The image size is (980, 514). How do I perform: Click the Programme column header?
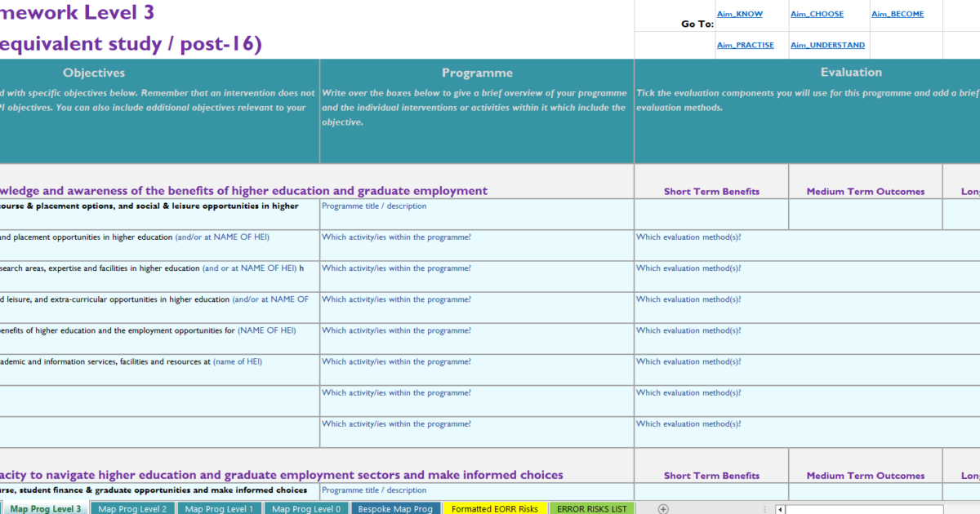click(x=477, y=73)
